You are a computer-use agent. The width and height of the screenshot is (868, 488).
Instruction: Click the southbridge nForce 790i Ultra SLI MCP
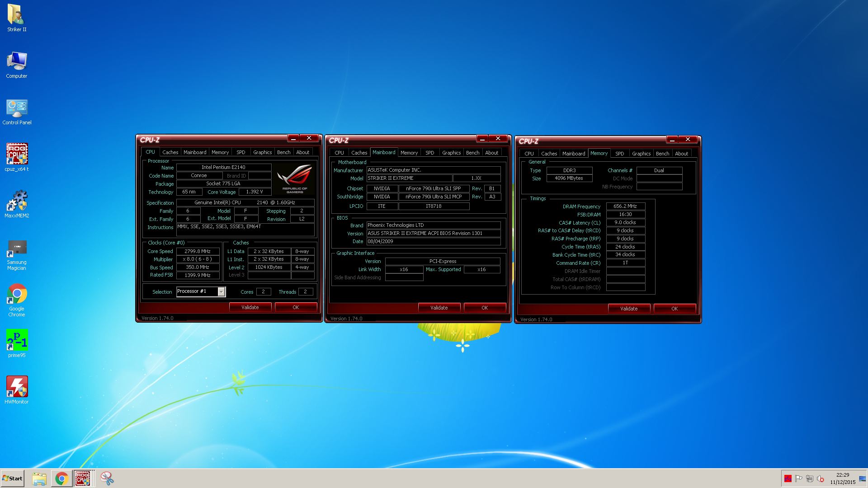point(434,197)
